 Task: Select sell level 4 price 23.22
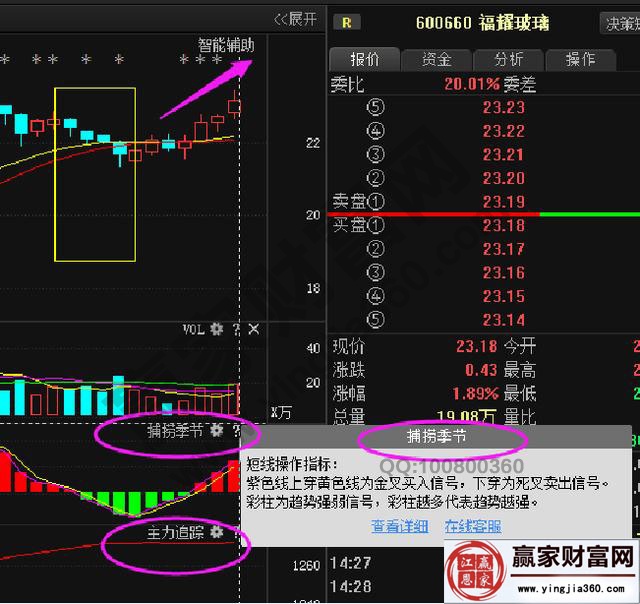pyautogui.click(x=503, y=131)
